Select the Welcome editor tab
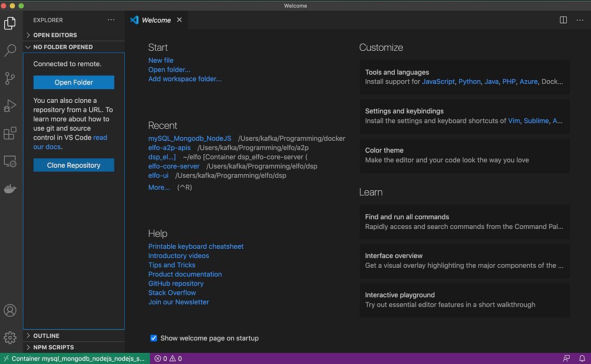 coord(156,20)
